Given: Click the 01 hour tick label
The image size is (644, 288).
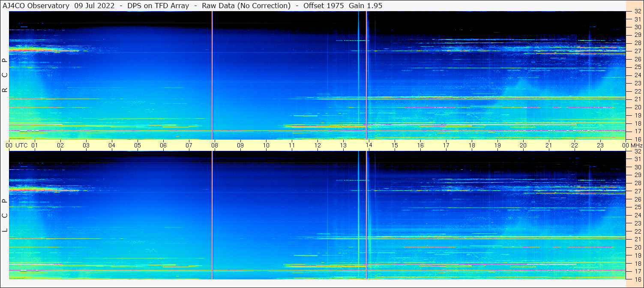Looking at the screenshot, I should (35, 145).
